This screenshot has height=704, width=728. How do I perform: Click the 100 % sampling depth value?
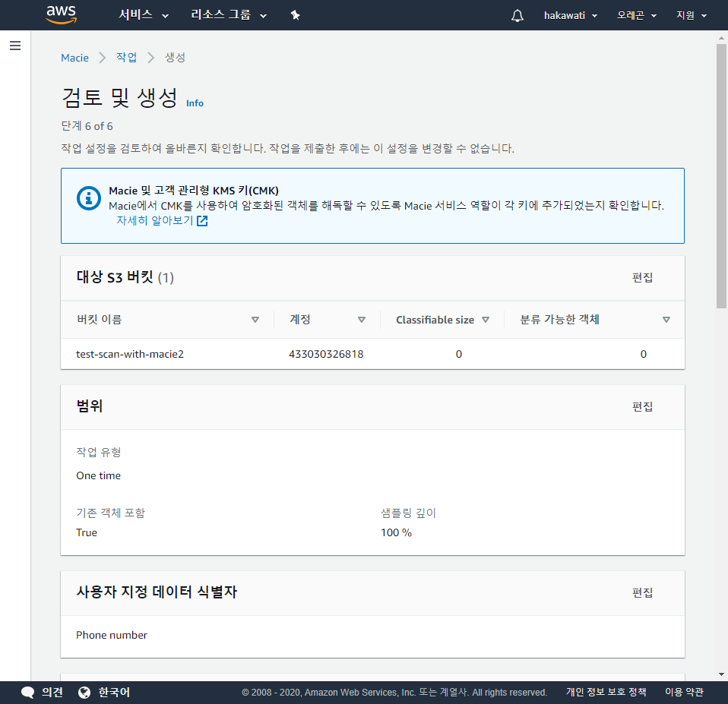click(397, 533)
